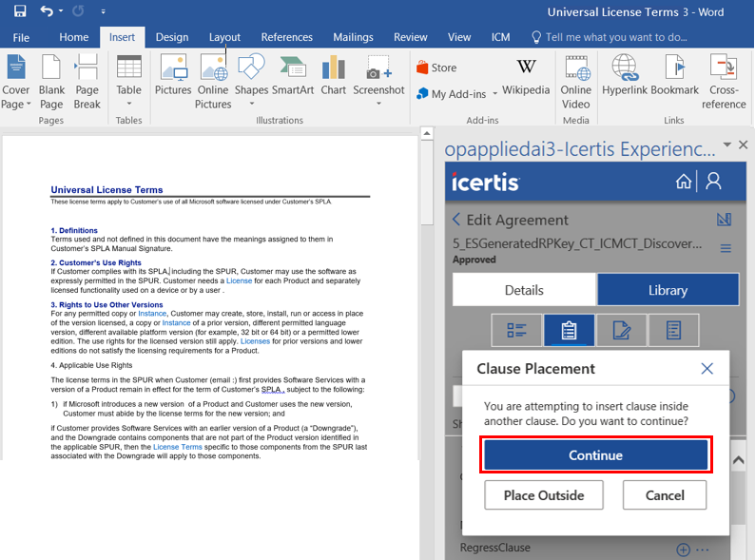Open the Undo history dropdown arrow
The width and height of the screenshot is (755, 560).
(x=61, y=10)
